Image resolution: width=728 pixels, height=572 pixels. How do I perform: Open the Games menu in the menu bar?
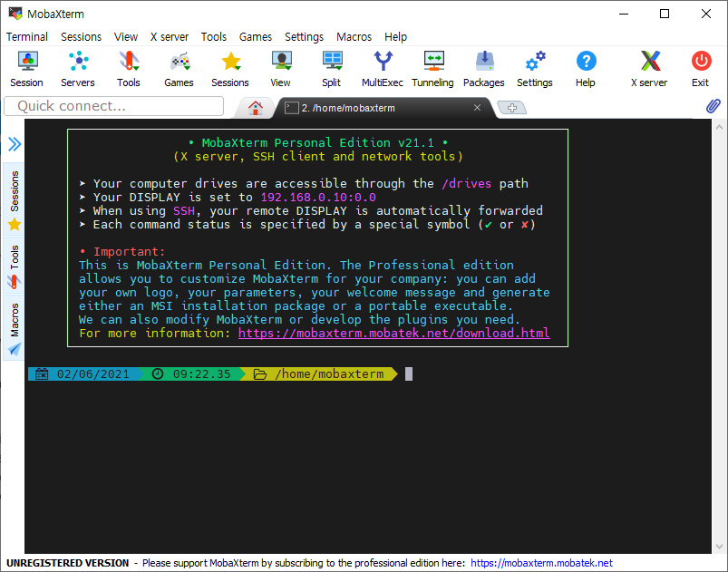tap(256, 36)
